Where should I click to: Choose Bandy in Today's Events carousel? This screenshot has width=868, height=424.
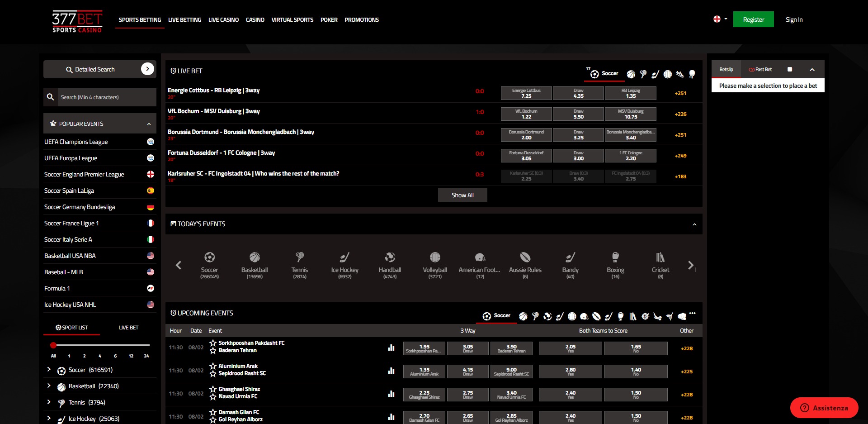(570, 265)
